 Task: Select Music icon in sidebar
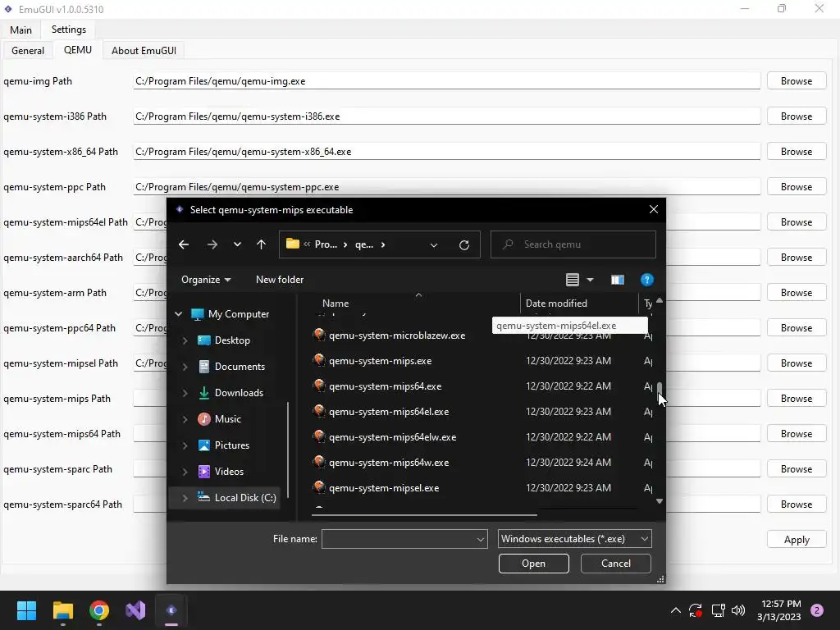tap(204, 419)
